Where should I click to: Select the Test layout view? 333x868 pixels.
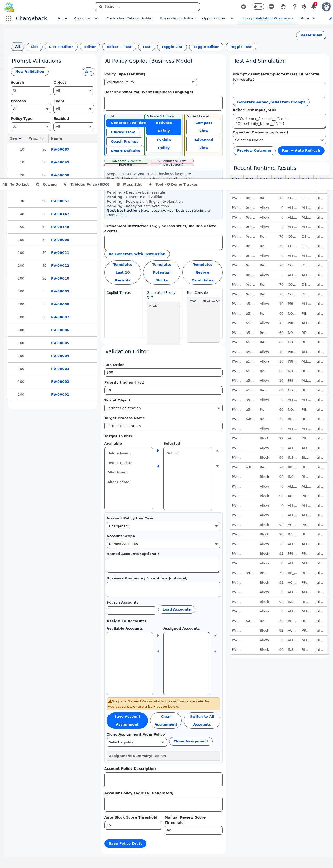pos(147,47)
